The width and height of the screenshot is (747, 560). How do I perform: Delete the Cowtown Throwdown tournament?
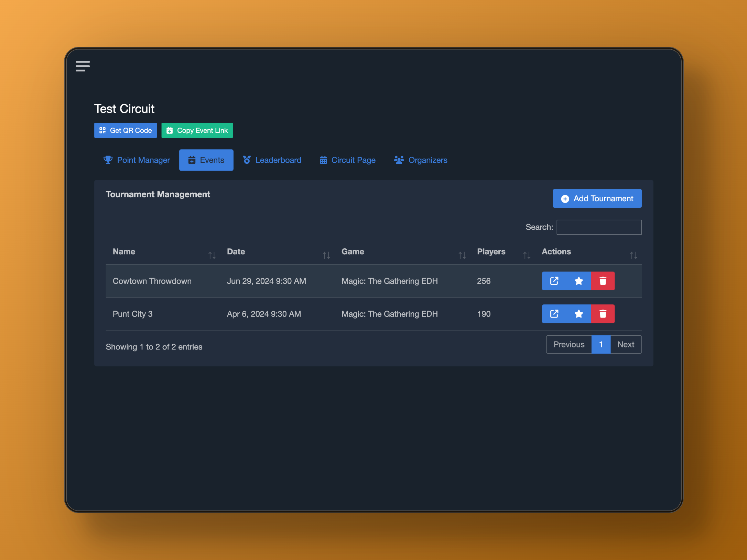603,281
